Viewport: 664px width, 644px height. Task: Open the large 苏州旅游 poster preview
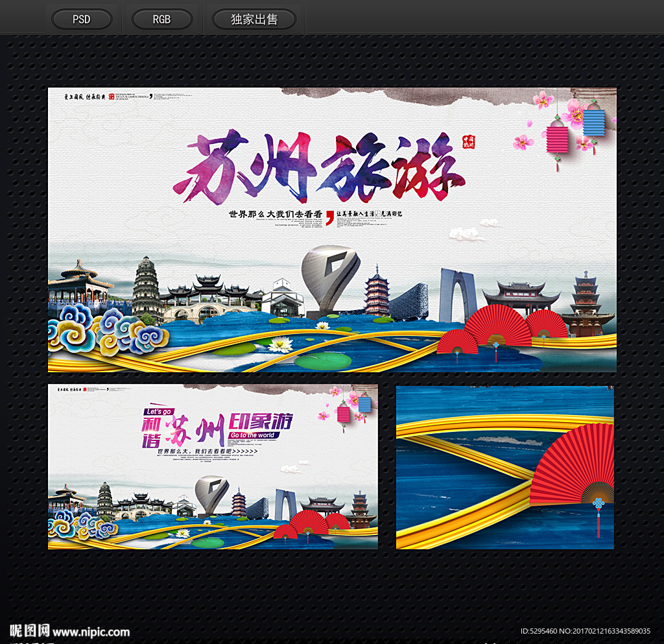[x=332, y=230]
